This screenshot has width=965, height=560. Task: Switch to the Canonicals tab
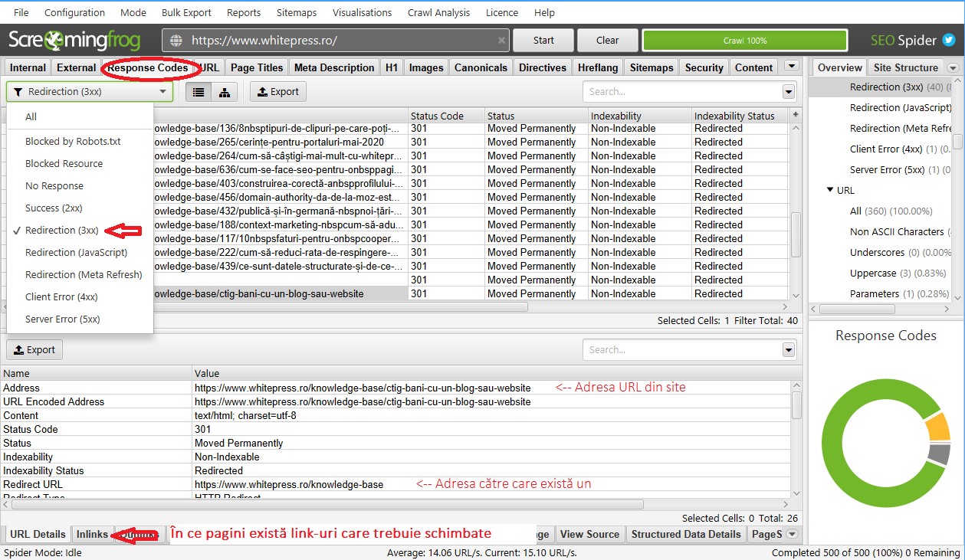tap(481, 67)
